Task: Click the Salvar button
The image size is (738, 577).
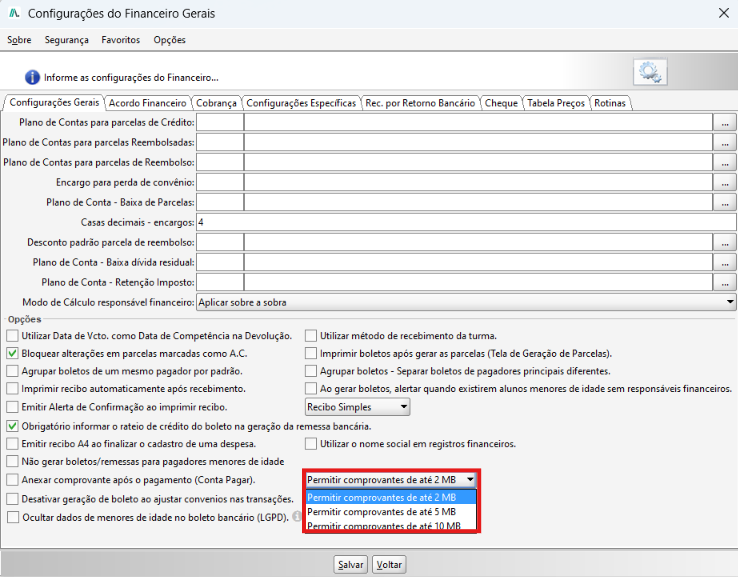Action: click(x=351, y=564)
